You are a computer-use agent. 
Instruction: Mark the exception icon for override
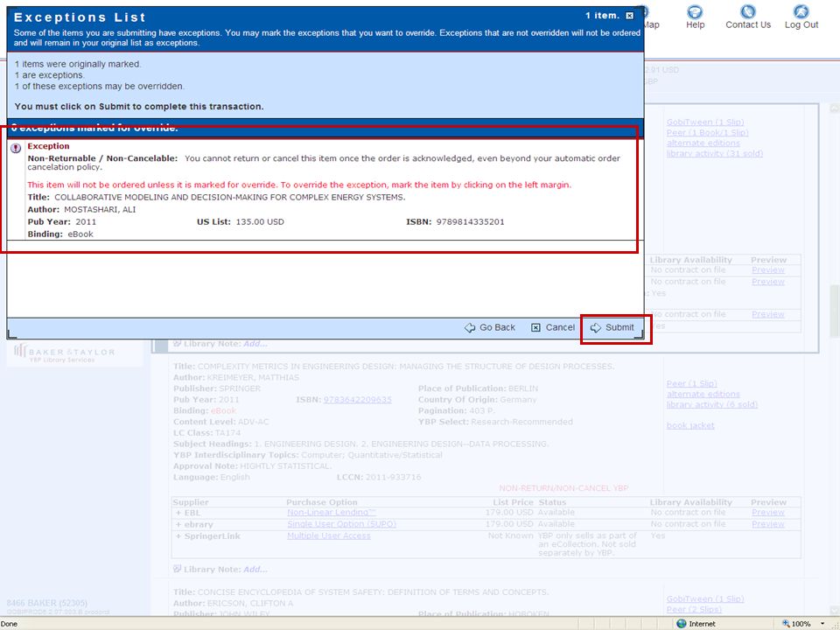(16, 149)
